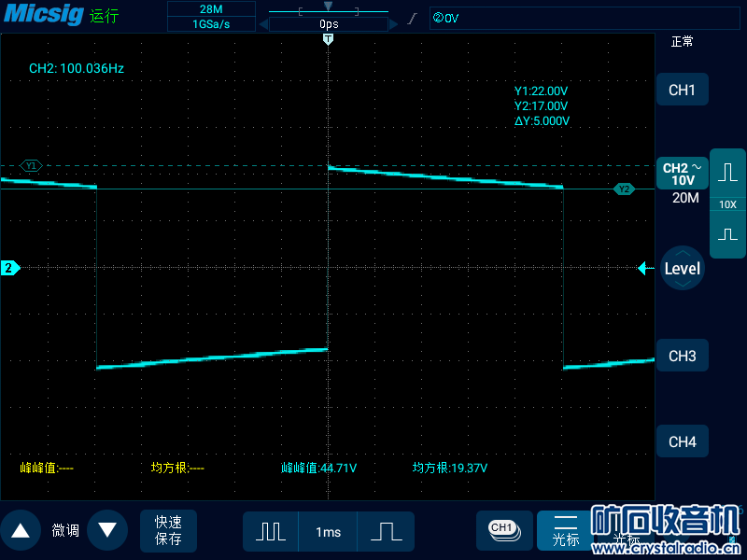Open memory depth 28M setting
747x560 pixels.
[211, 9]
